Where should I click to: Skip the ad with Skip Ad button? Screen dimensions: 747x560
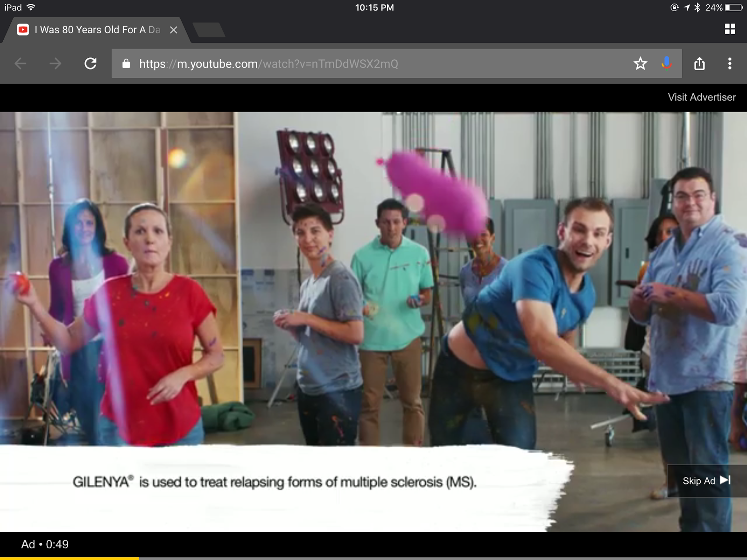click(707, 481)
